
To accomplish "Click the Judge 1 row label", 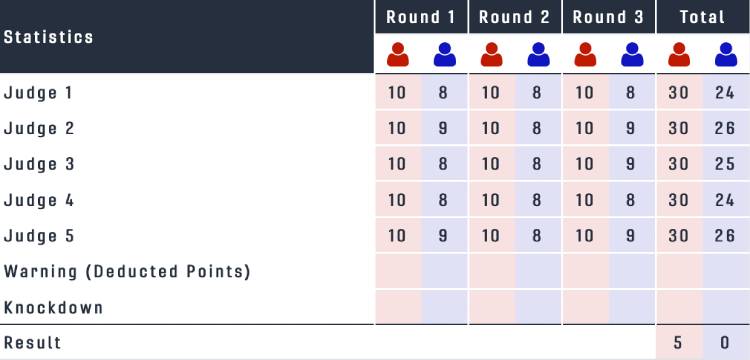I will 38,93.
